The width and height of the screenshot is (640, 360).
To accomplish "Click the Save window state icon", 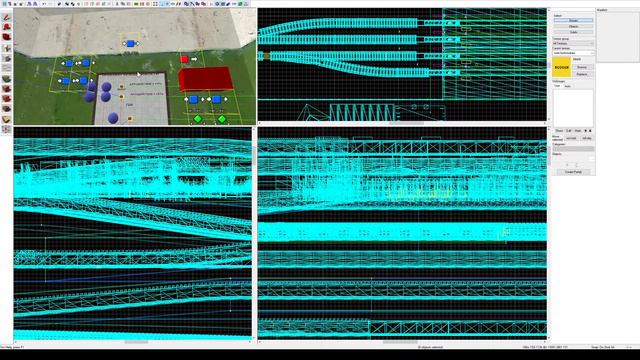I will click(35, 4).
